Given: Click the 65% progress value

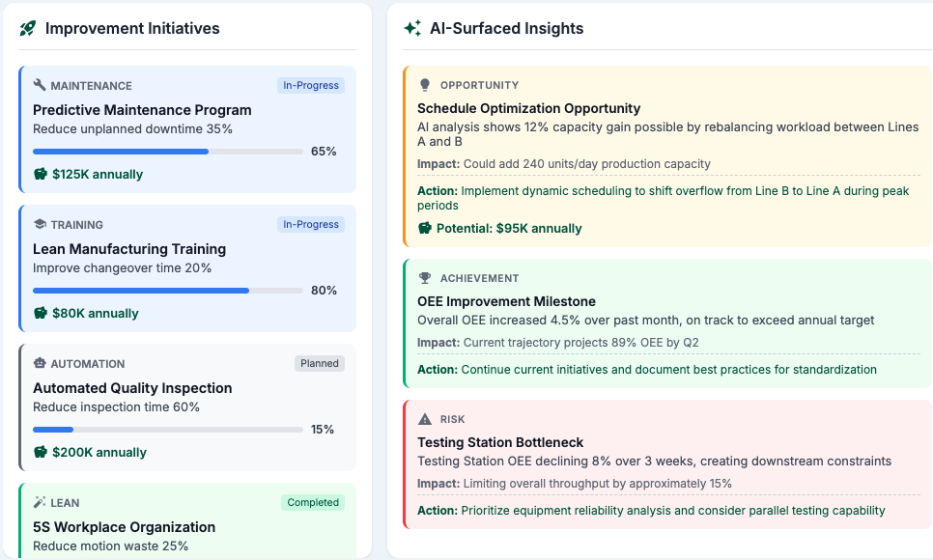Looking at the screenshot, I should (x=324, y=152).
